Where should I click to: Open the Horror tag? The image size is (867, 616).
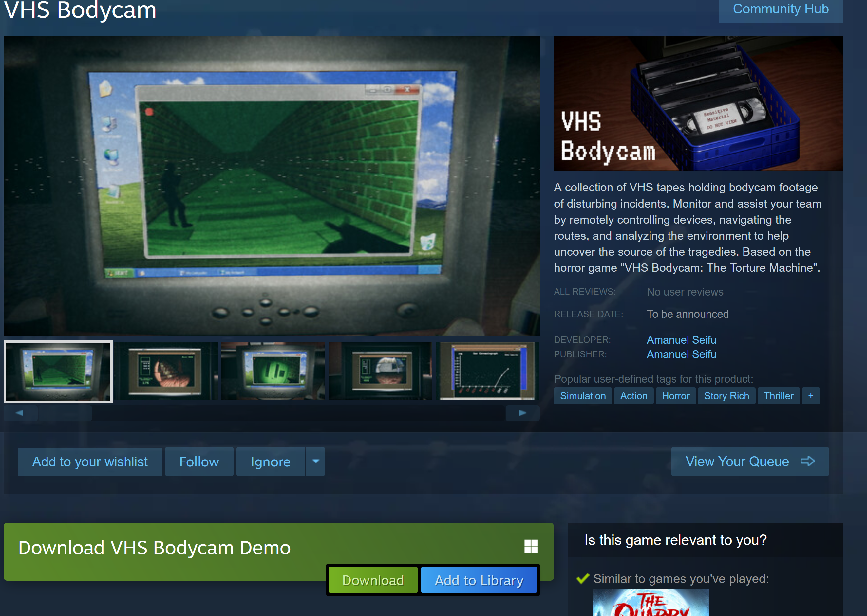point(676,396)
